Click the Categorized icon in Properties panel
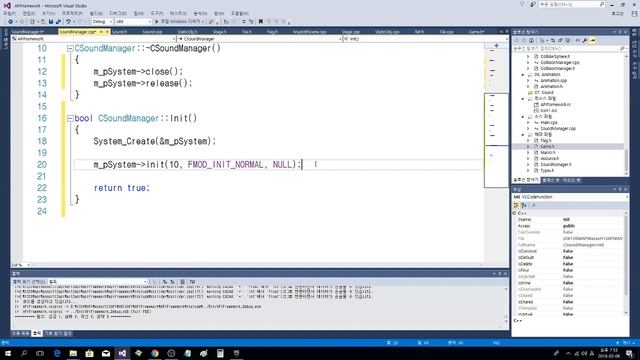The width and height of the screenshot is (640, 360). tap(516, 205)
